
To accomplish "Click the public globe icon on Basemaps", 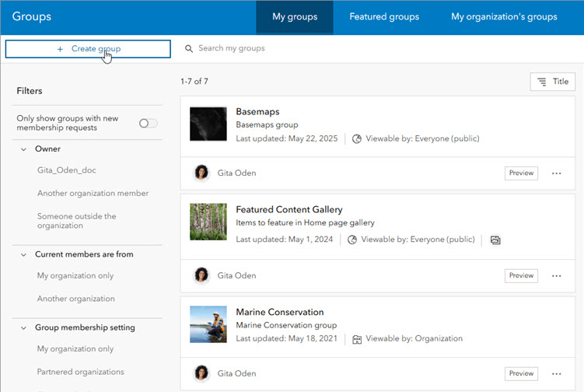I will [357, 139].
